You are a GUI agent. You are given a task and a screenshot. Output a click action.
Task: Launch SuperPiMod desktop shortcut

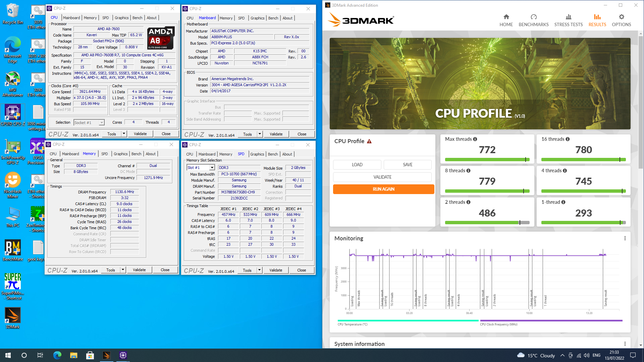point(12,286)
